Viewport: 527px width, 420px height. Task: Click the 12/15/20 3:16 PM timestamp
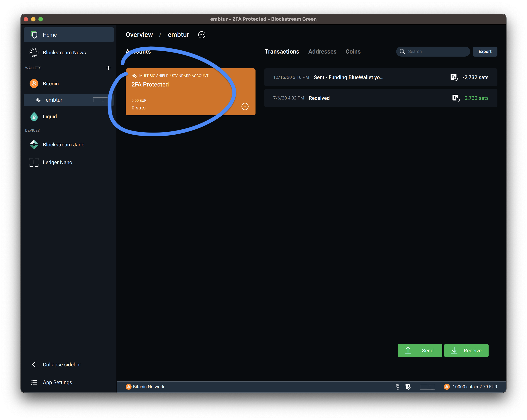[x=291, y=77]
